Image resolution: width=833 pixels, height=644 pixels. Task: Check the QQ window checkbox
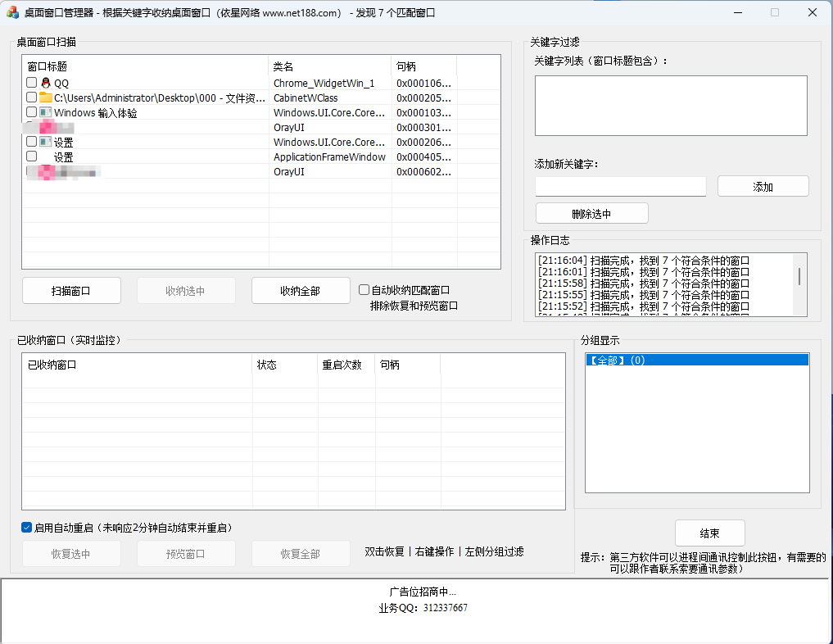coord(29,83)
